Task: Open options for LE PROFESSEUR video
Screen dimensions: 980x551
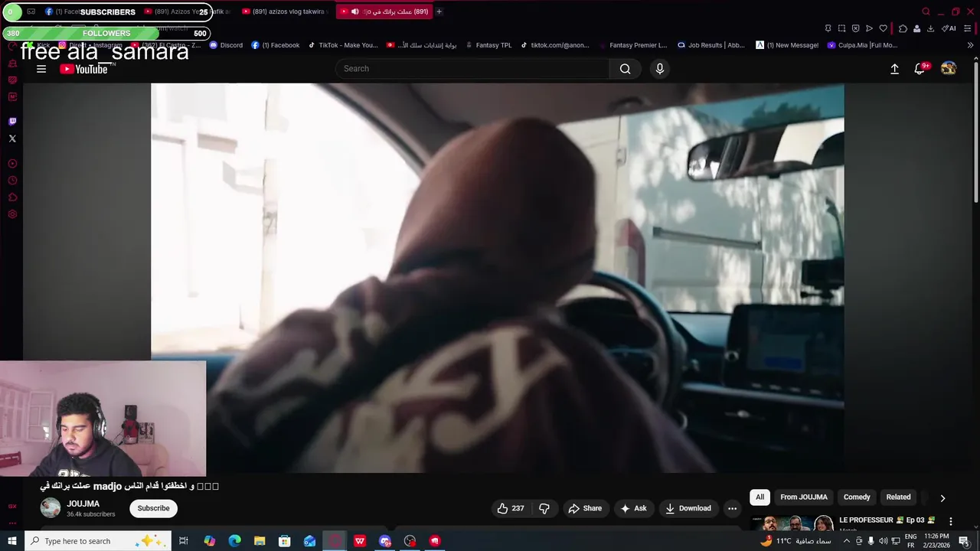Action: pyautogui.click(x=951, y=521)
